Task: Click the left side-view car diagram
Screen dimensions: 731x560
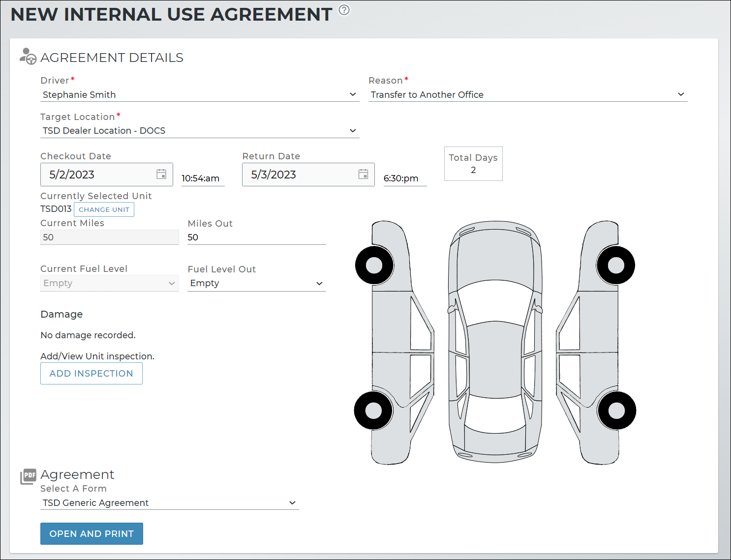Action: pyautogui.click(x=395, y=343)
